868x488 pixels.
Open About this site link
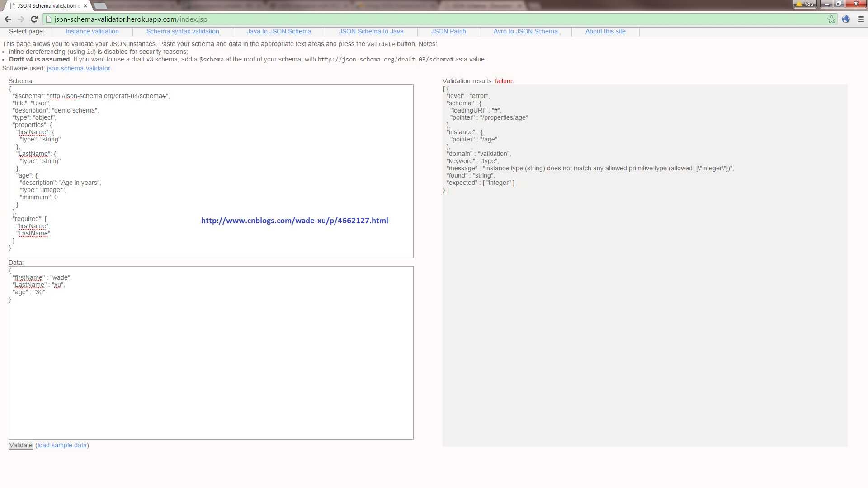605,31
